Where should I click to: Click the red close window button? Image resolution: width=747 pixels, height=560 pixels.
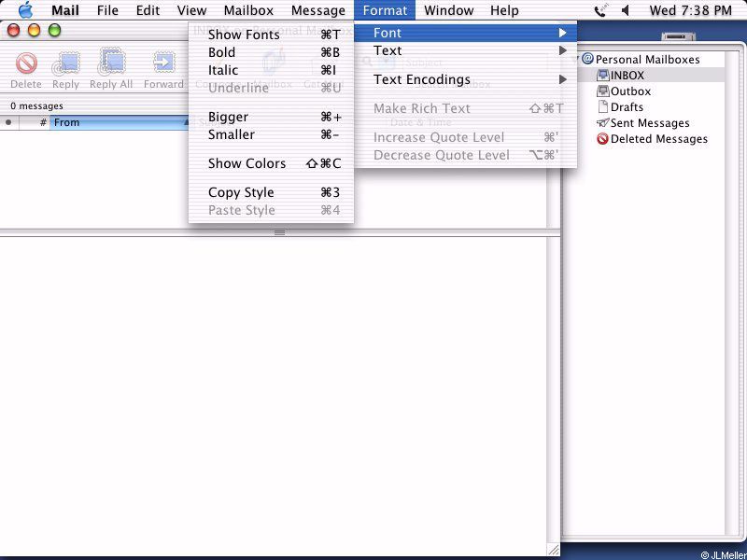tap(13, 31)
